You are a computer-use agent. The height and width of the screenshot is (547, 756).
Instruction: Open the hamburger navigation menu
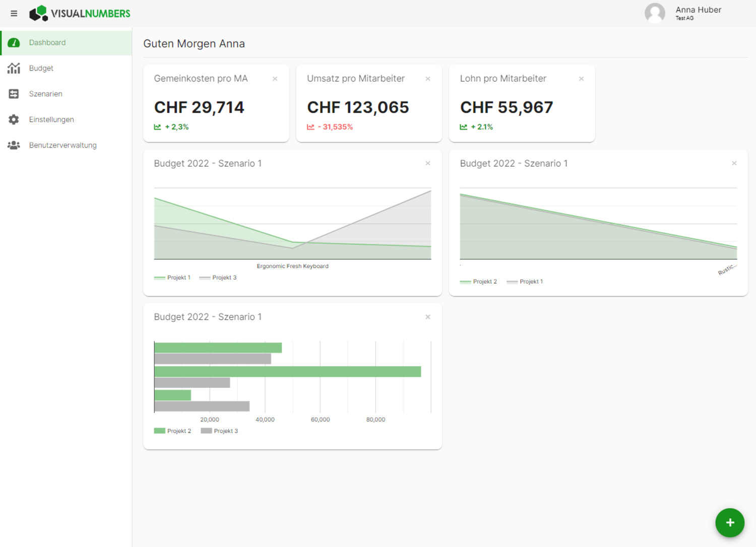click(14, 13)
